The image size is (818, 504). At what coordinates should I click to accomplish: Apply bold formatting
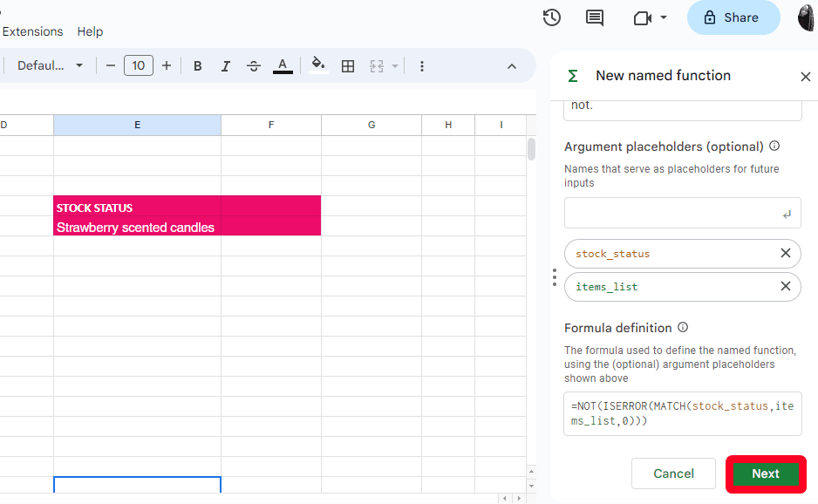(x=198, y=66)
